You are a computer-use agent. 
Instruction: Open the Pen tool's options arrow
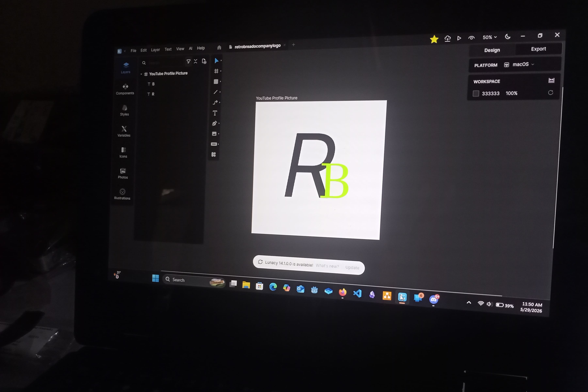(x=219, y=123)
